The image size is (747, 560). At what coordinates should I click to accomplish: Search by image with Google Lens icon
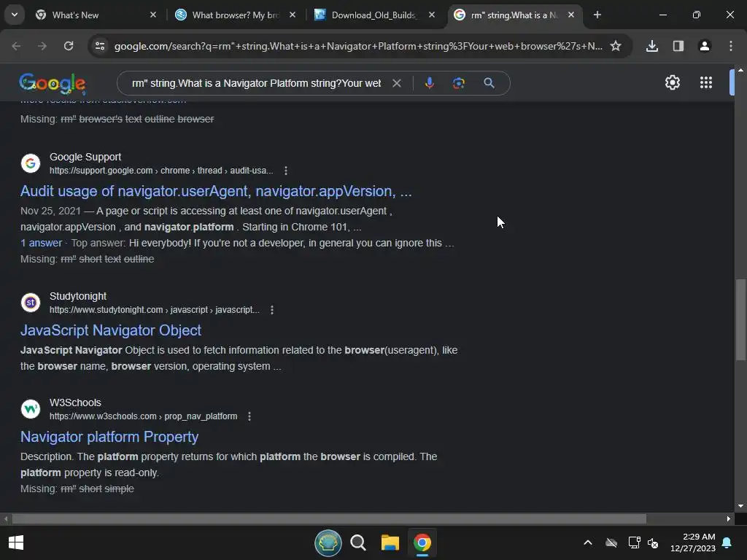459,83
